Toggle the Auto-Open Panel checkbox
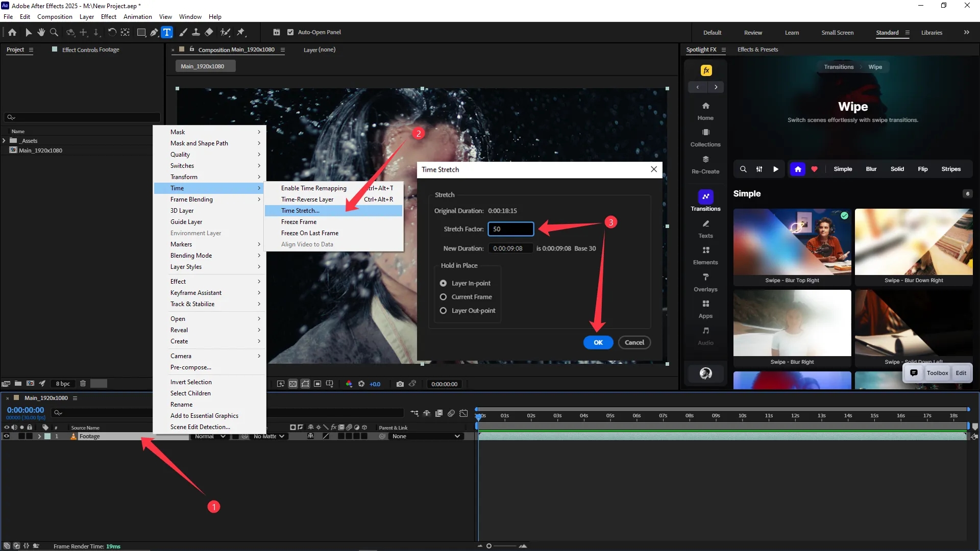 click(x=290, y=32)
